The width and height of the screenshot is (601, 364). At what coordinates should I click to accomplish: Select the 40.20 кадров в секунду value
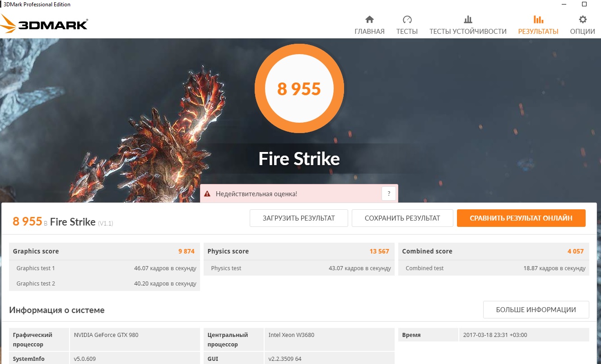pyautogui.click(x=165, y=284)
